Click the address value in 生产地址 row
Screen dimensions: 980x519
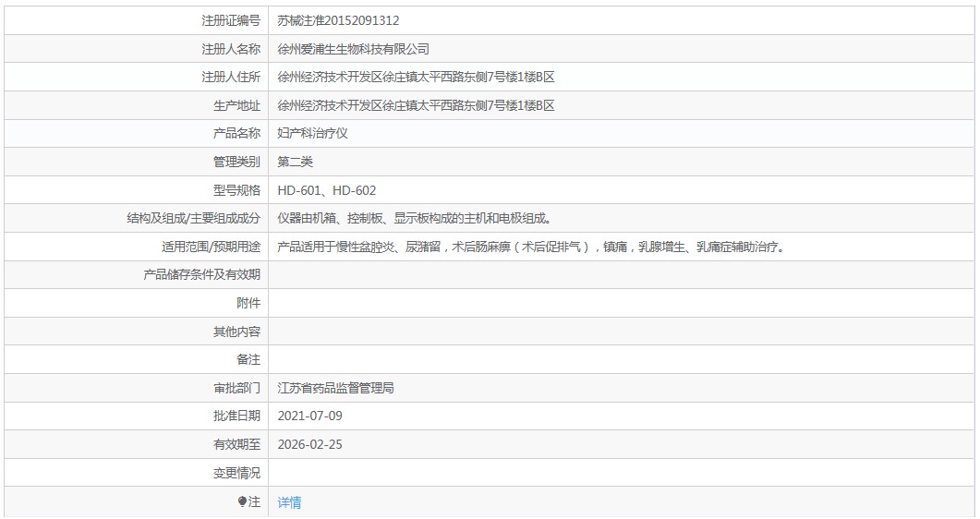click(417, 105)
